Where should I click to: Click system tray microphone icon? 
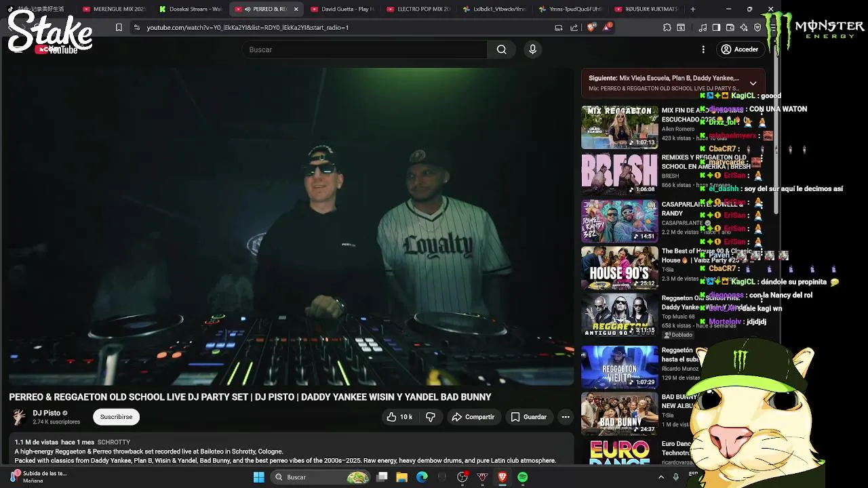[x=675, y=477]
